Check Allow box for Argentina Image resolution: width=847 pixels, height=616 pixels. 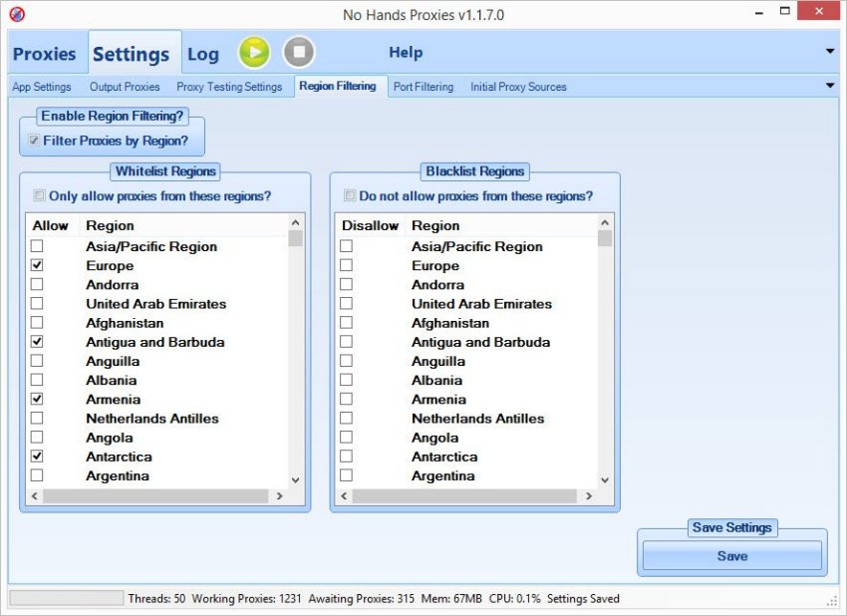[x=37, y=475]
